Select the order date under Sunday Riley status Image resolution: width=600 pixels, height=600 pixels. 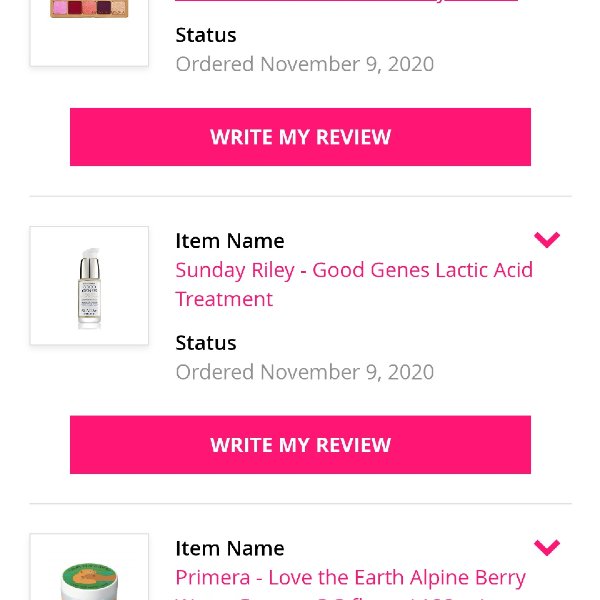point(305,372)
